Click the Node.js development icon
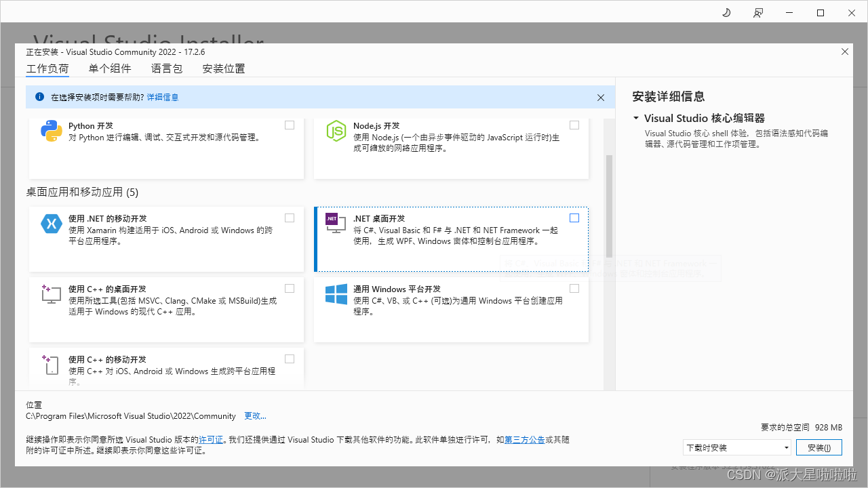Image resolution: width=868 pixels, height=488 pixels. point(336,130)
